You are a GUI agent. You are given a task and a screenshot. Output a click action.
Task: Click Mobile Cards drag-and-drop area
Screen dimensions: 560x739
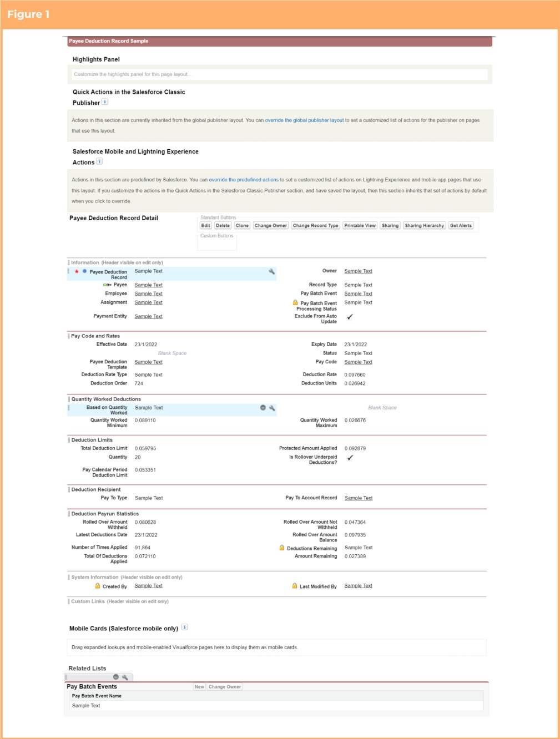point(276,647)
